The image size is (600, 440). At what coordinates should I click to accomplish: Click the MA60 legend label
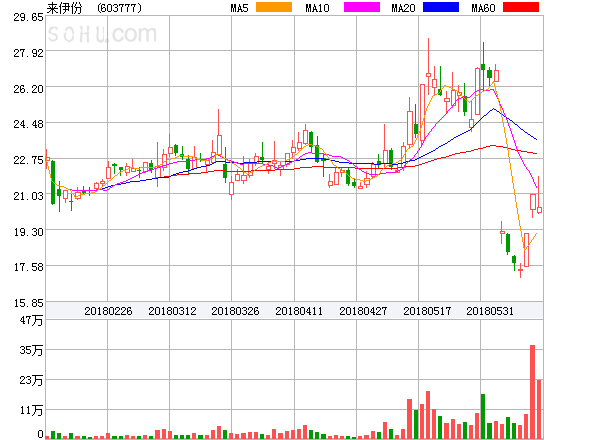[x=483, y=8]
